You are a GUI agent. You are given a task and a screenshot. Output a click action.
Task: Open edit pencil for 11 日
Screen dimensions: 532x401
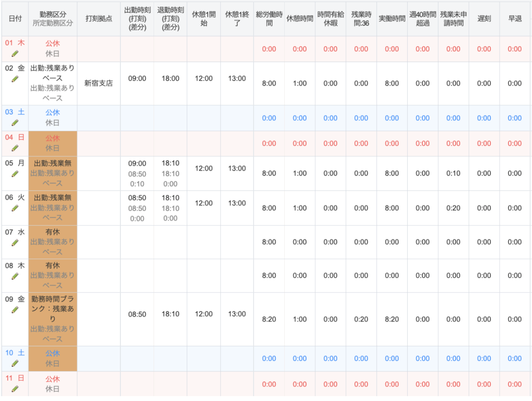15,389
